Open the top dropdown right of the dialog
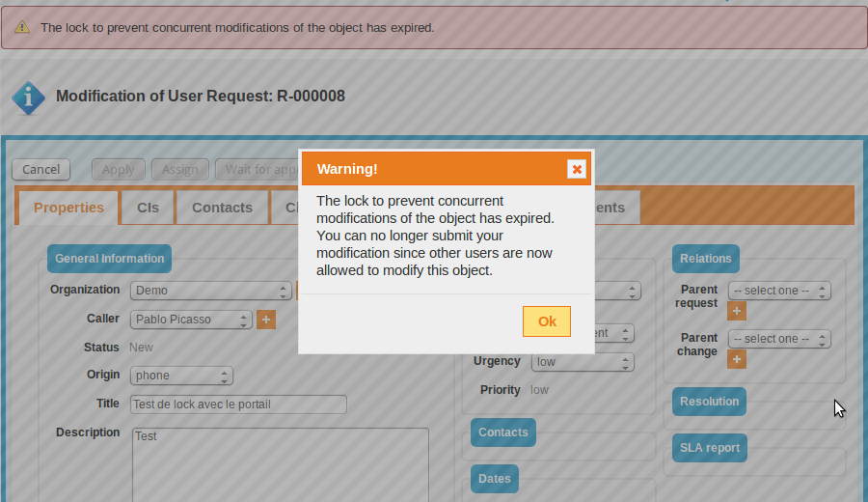 (617, 291)
